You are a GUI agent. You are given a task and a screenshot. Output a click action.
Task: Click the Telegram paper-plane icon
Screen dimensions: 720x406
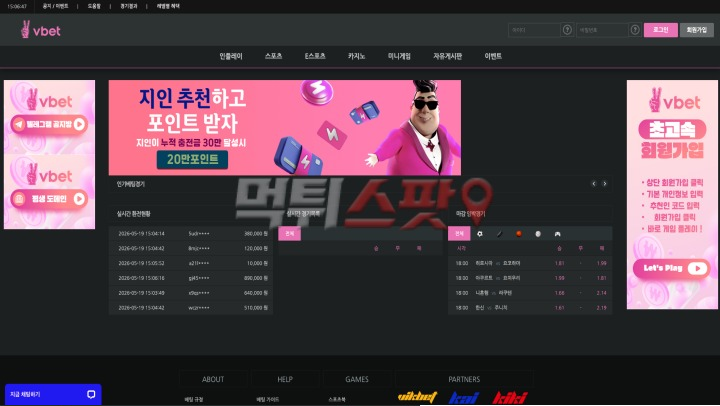19,124
